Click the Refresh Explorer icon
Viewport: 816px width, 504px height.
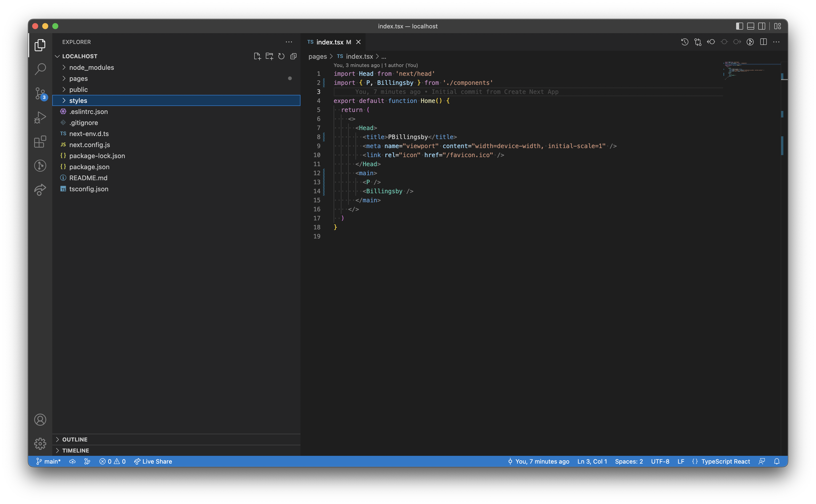click(281, 56)
